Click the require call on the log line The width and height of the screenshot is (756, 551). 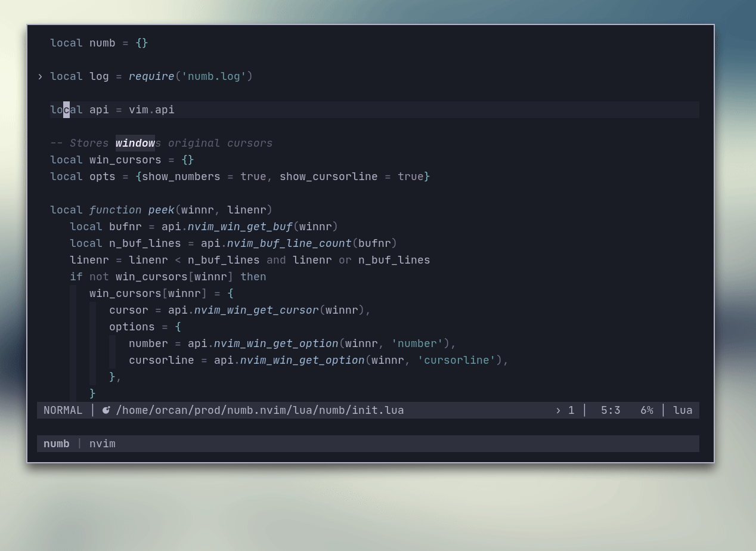151,76
